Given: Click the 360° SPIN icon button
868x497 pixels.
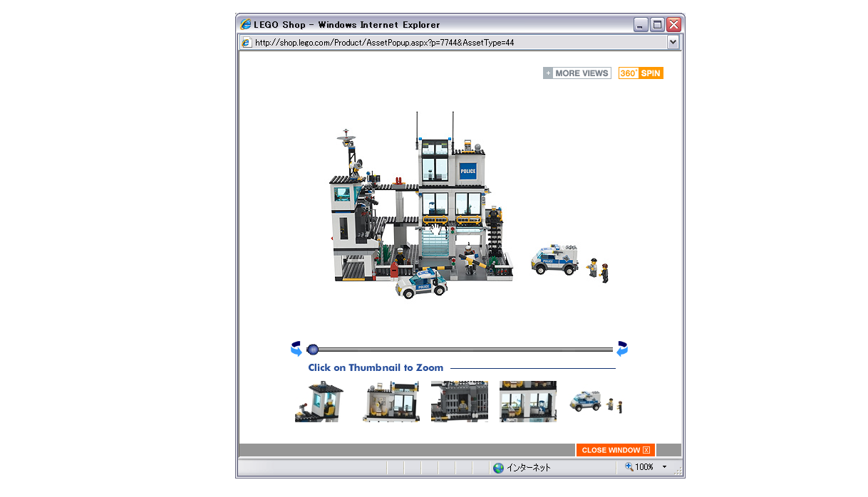Looking at the screenshot, I should pyautogui.click(x=640, y=73).
